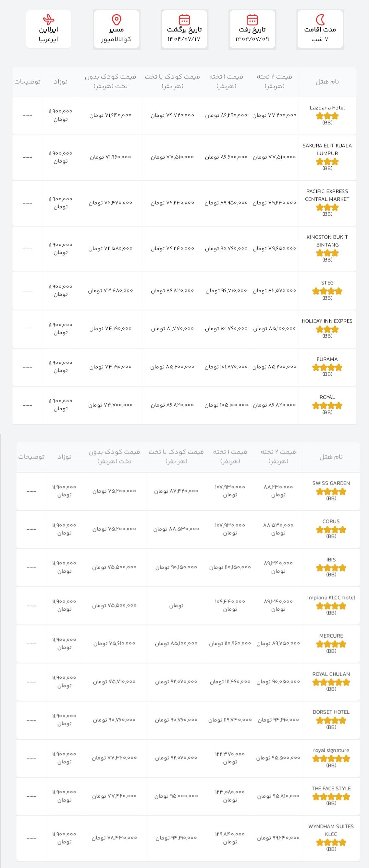Click the star rating of Lazdana Hotel
The image size is (369, 868).
tap(327, 116)
